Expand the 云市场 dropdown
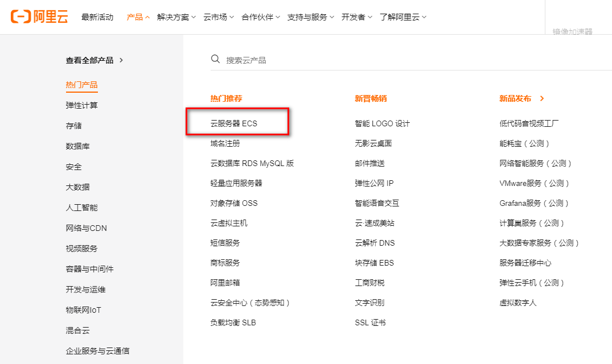 219,17
